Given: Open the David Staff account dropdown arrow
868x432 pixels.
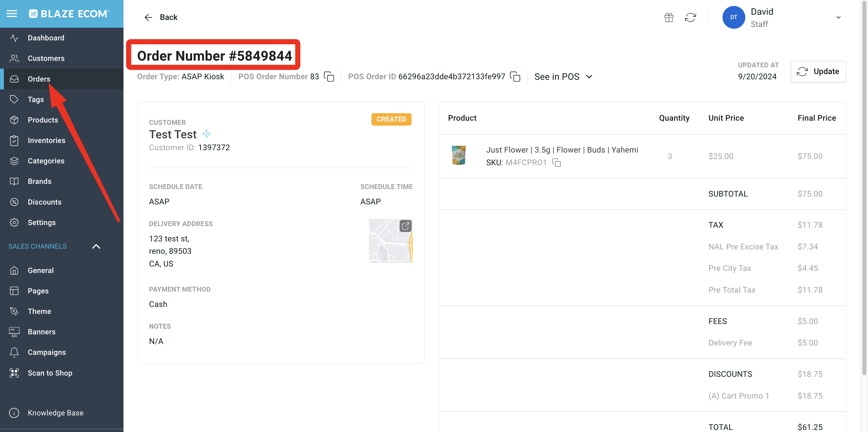Looking at the screenshot, I should click(x=838, y=17).
